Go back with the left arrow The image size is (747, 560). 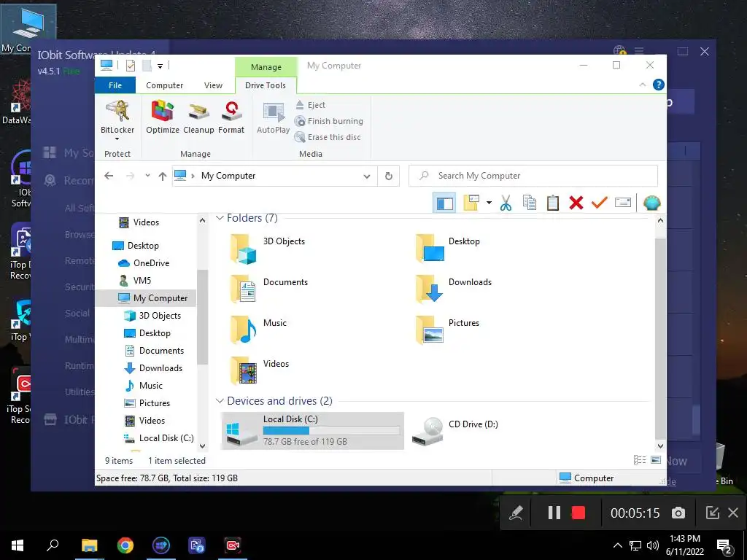pos(109,176)
